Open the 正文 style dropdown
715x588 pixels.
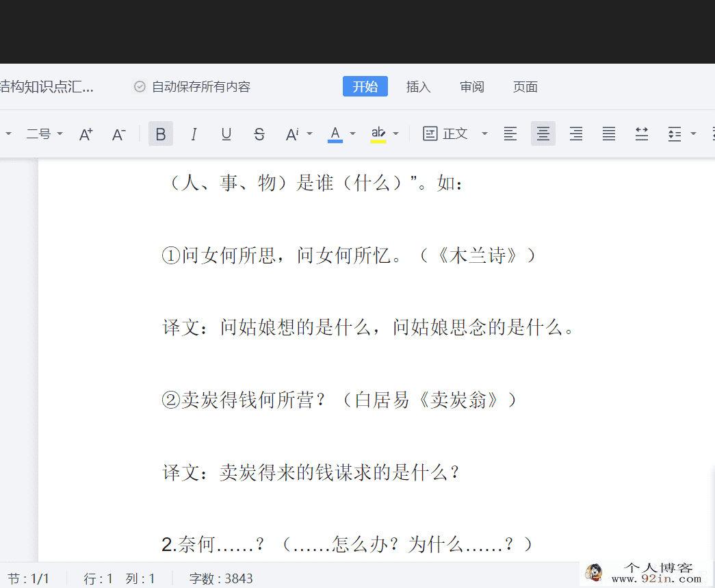(x=484, y=133)
